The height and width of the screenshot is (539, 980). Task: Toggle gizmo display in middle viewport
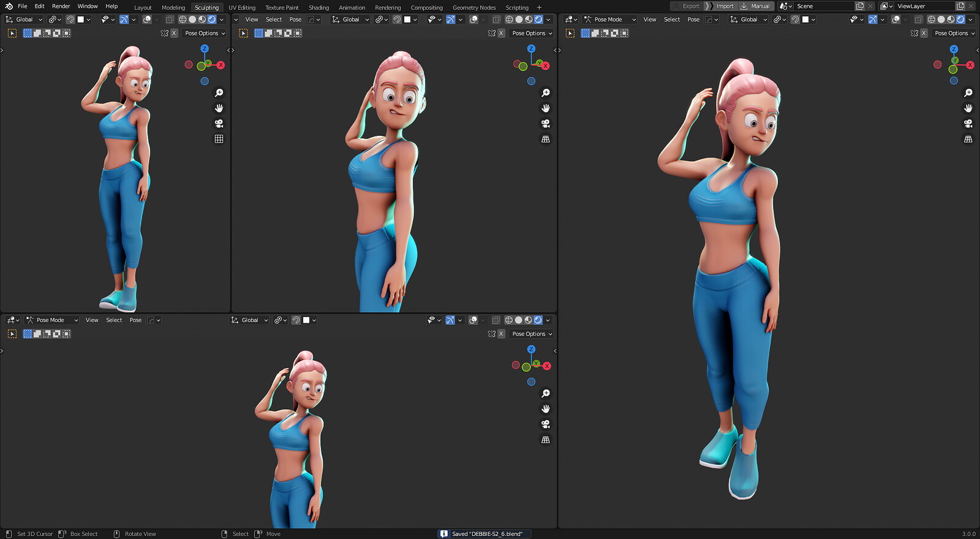[x=451, y=20]
